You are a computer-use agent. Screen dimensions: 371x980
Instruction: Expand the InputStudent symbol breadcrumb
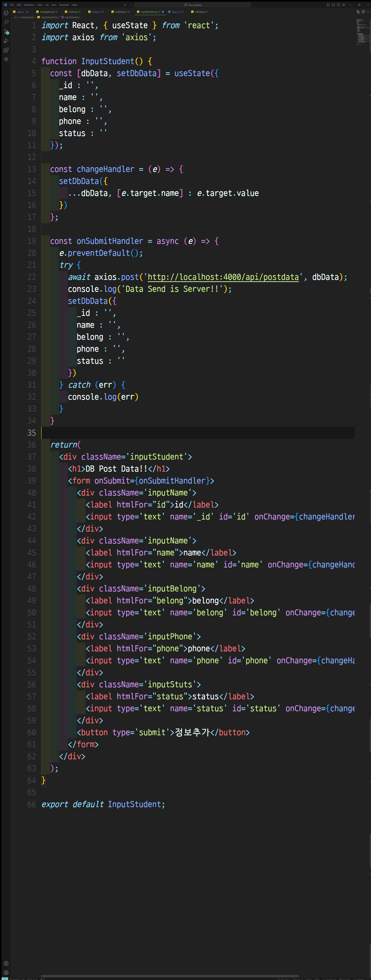[71, 17]
